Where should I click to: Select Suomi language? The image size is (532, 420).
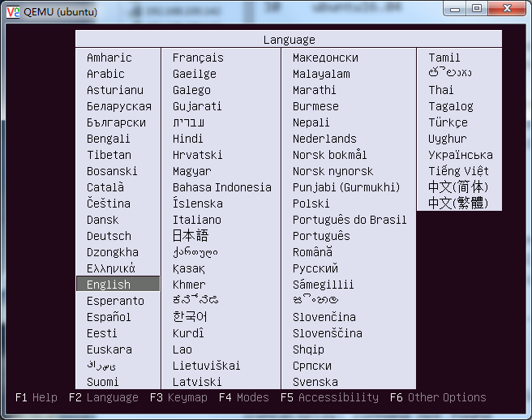(102, 382)
